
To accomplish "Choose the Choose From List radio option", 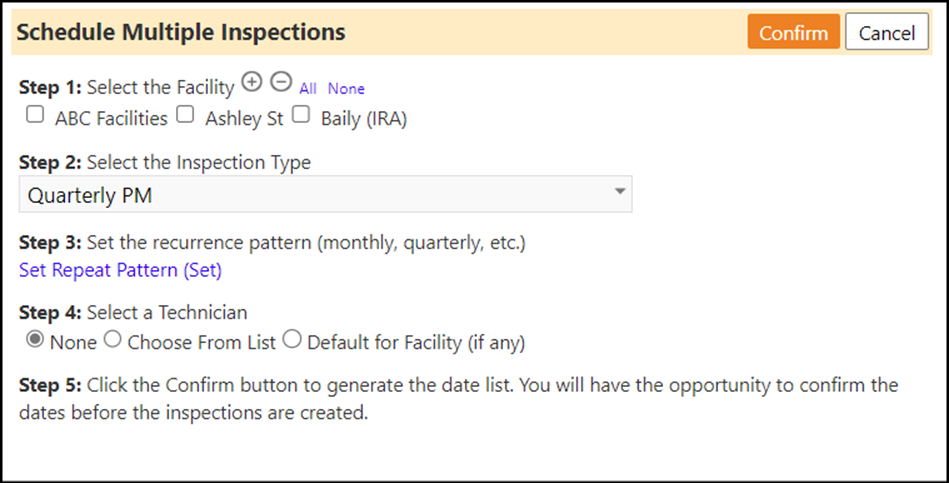I will click(113, 339).
